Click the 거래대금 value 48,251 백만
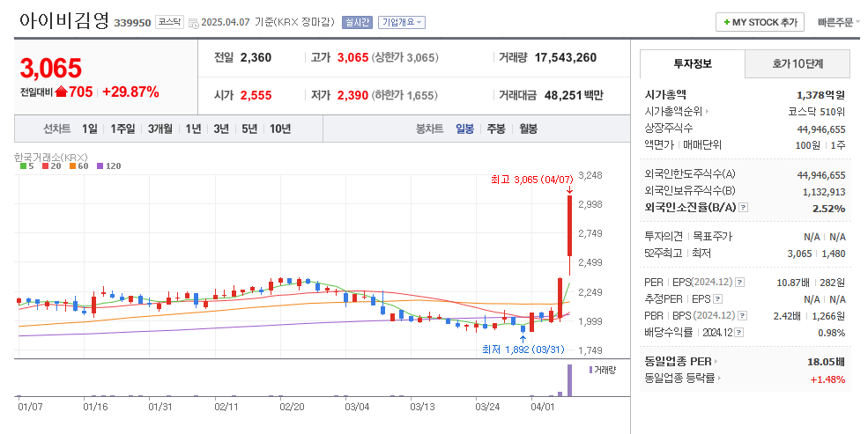Screen dimensions: 868x434 click(574, 95)
